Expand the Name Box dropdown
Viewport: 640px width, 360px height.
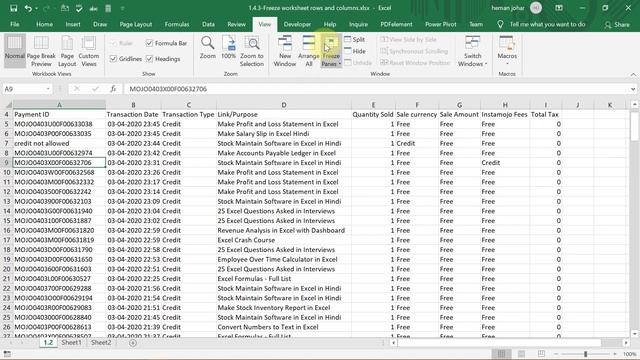(48, 89)
